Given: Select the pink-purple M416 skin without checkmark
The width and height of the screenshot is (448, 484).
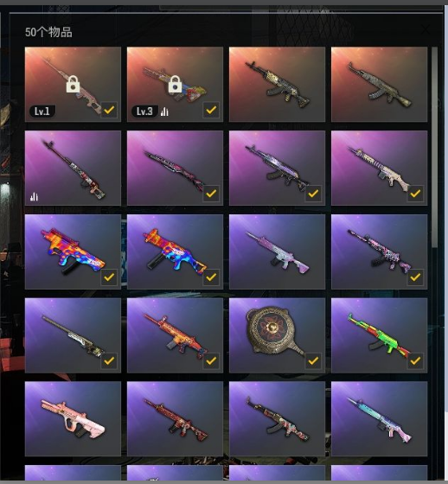Looking at the screenshot, I should tap(277, 252).
